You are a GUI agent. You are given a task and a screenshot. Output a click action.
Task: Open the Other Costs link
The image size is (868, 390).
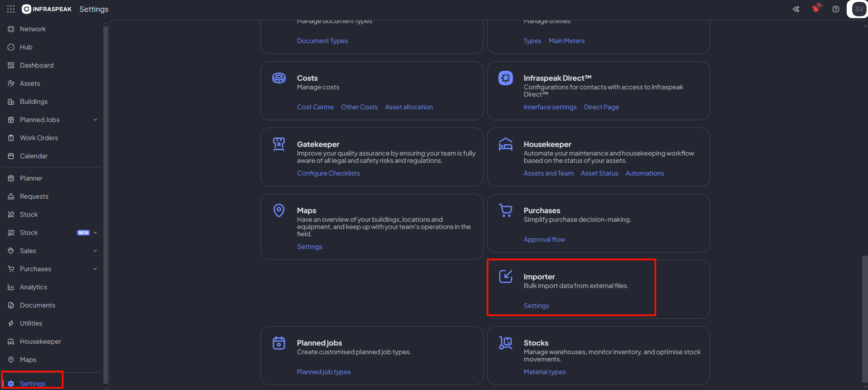(359, 107)
